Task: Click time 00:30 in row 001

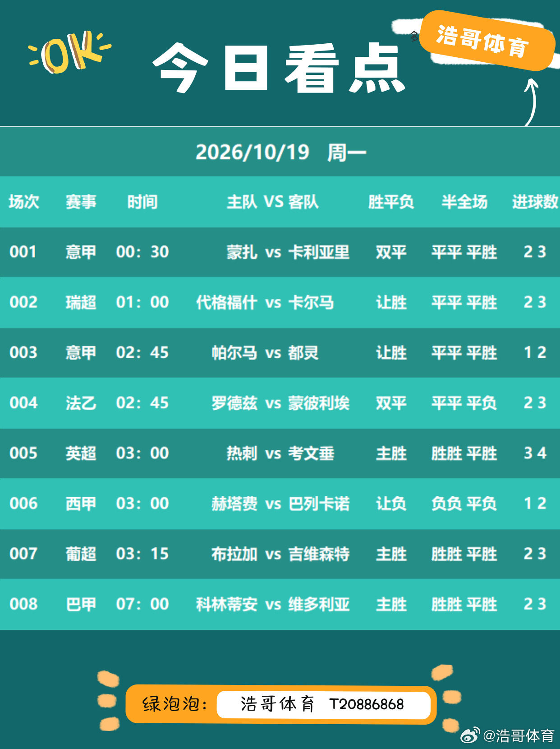Action: [142, 252]
